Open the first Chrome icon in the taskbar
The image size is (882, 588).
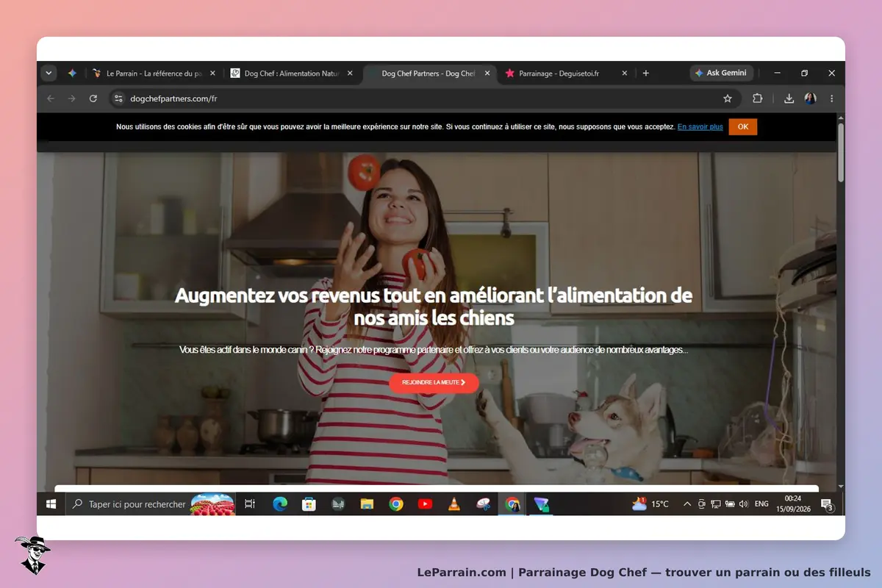(x=396, y=504)
